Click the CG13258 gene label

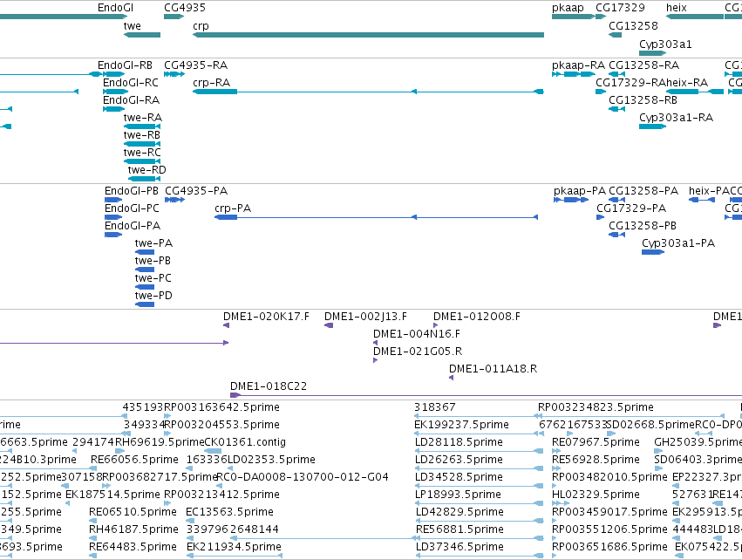633,25
